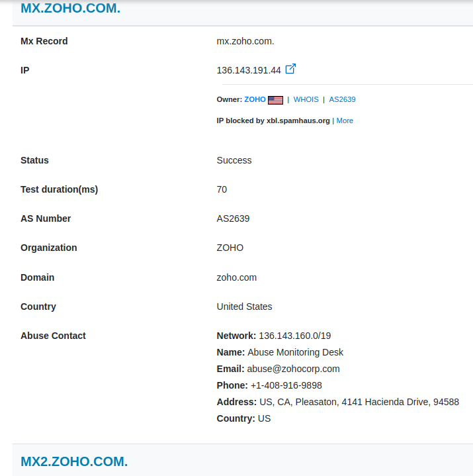The height and width of the screenshot is (476, 473).
Task: Click email abuse@zohocorp.com
Action: tap(293, 369)
